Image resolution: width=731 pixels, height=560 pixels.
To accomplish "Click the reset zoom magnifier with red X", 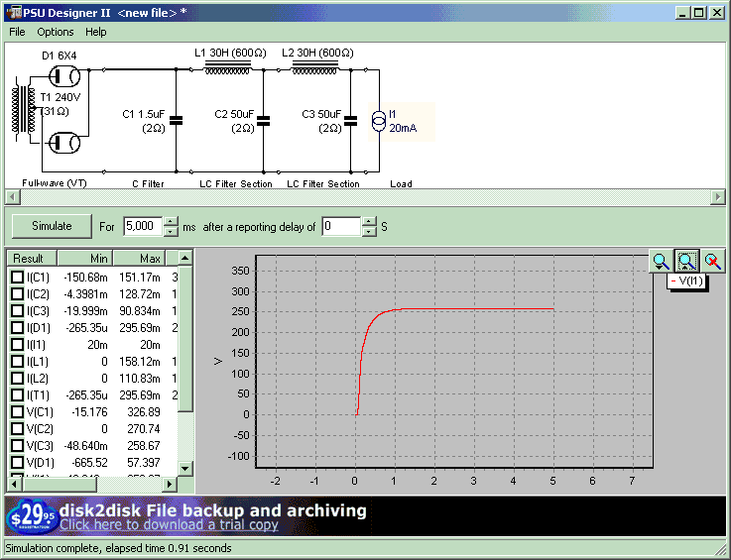I will click(x=712, y=262).
